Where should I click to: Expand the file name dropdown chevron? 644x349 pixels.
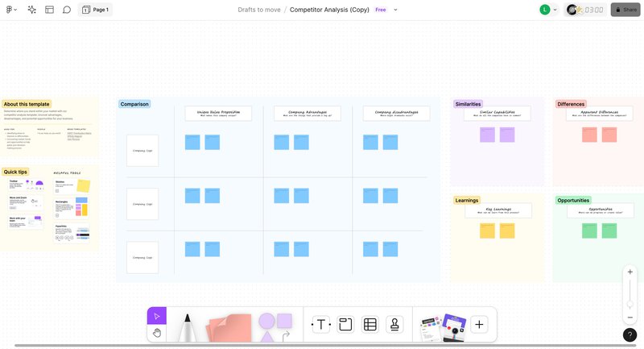point(396,10)
